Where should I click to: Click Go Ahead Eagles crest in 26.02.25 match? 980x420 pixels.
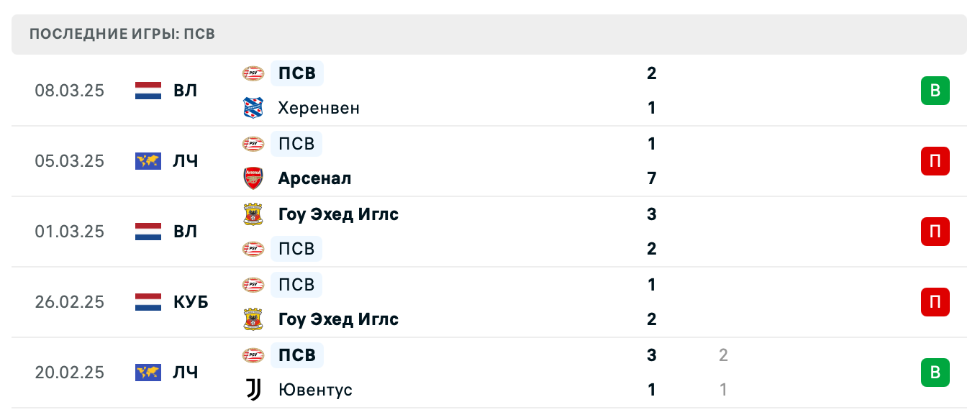[253, 319]
